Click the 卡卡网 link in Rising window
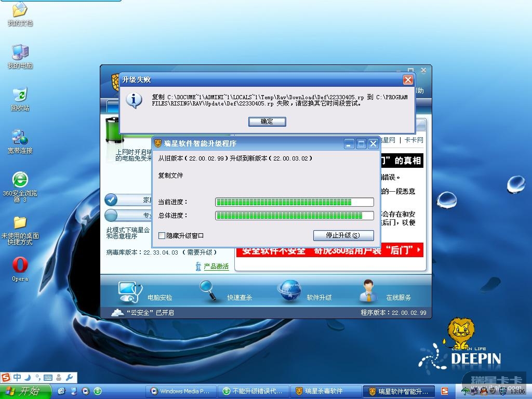Viewport: 532px width, 399px height. point(414,140)
